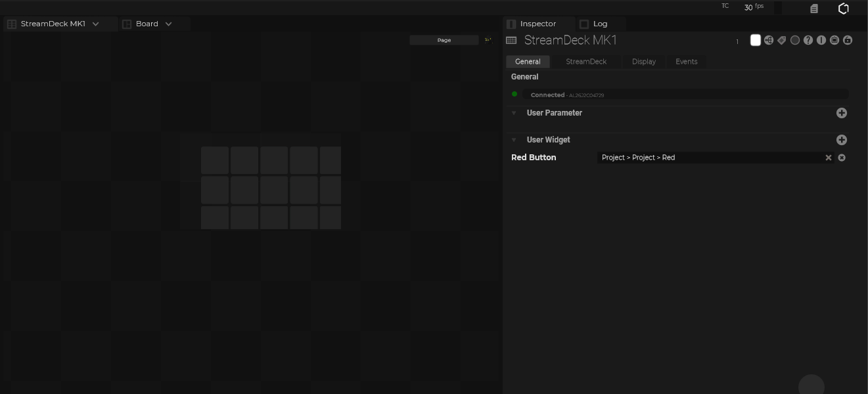This screenshot has width=868, height=394.
Task: Switch to the Events tab
Action: pyautogui.click(x=686, y=62)
